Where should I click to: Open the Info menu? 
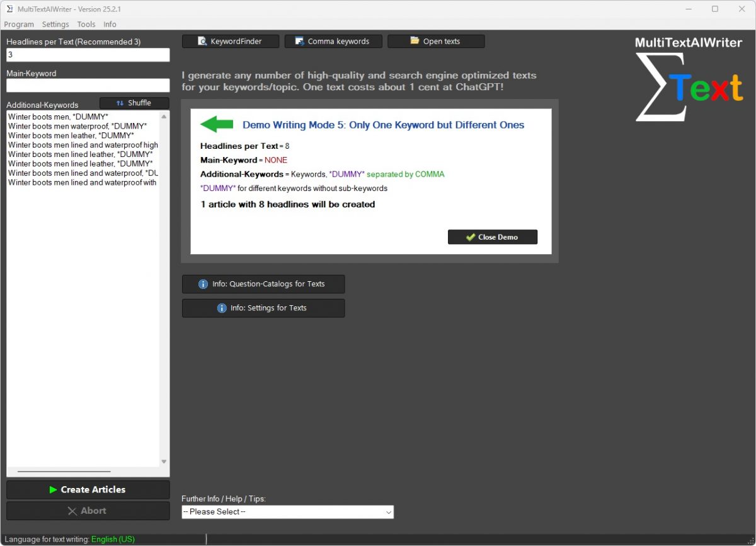tap(110, 25)
